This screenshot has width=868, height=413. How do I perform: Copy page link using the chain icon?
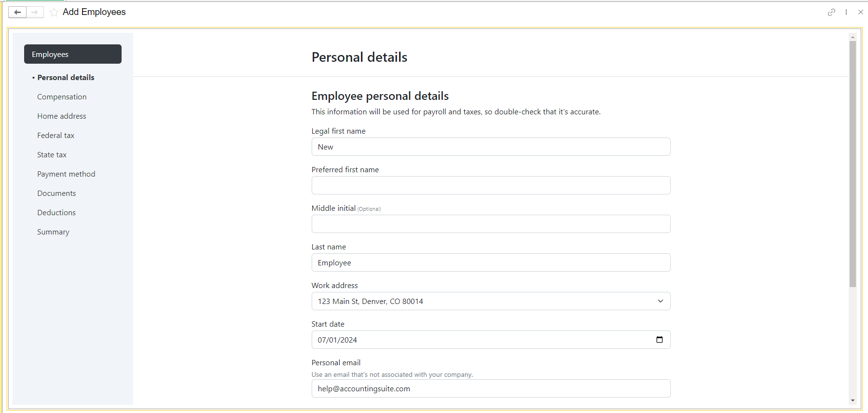pyautogui.click(x=831, y=12)
